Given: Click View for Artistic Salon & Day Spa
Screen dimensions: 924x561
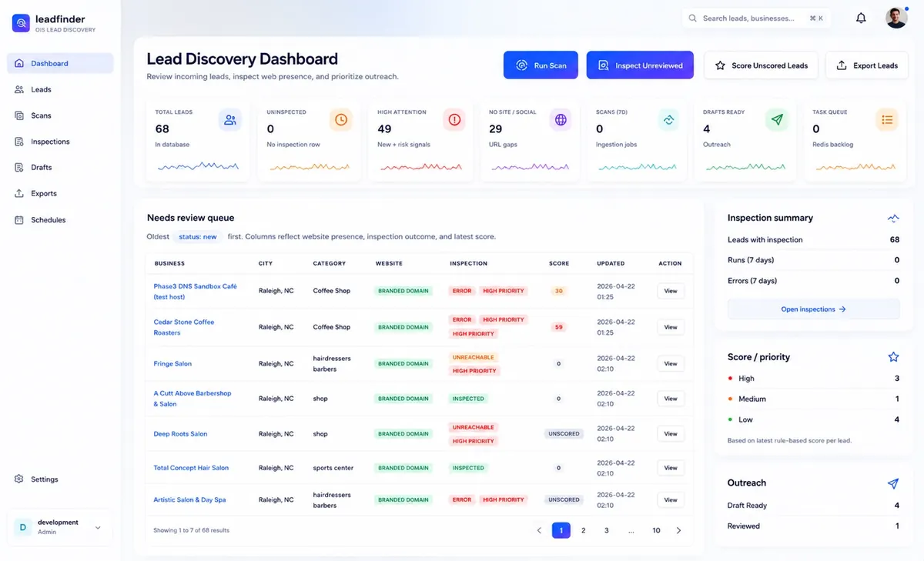Looking at the screenshot, I should pyautogui.click(x=671, y=499).
